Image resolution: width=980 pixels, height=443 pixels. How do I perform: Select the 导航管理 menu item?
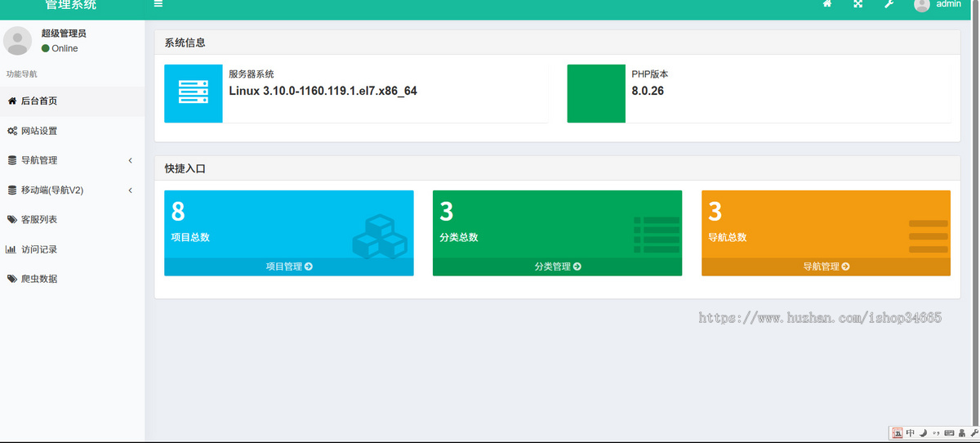point(73,160)
